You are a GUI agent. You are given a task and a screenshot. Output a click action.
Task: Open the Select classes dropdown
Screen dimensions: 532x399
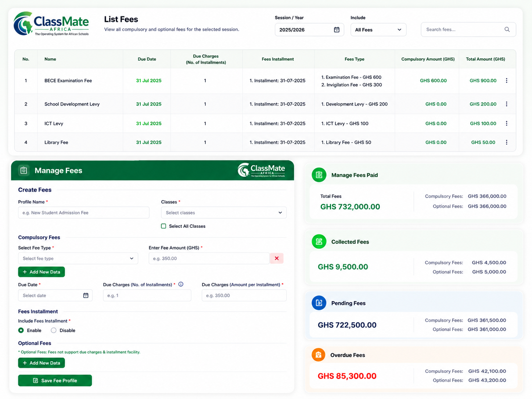[224, 213]
